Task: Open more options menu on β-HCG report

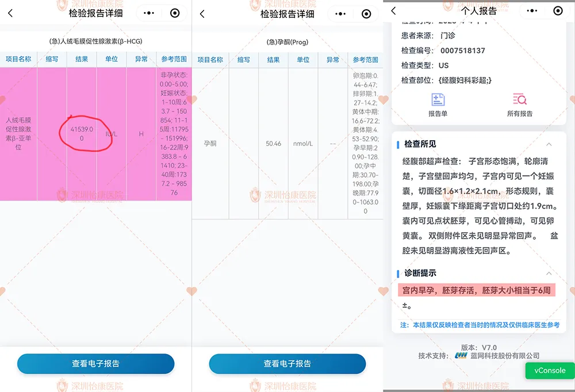Action: tap(149, 13)
